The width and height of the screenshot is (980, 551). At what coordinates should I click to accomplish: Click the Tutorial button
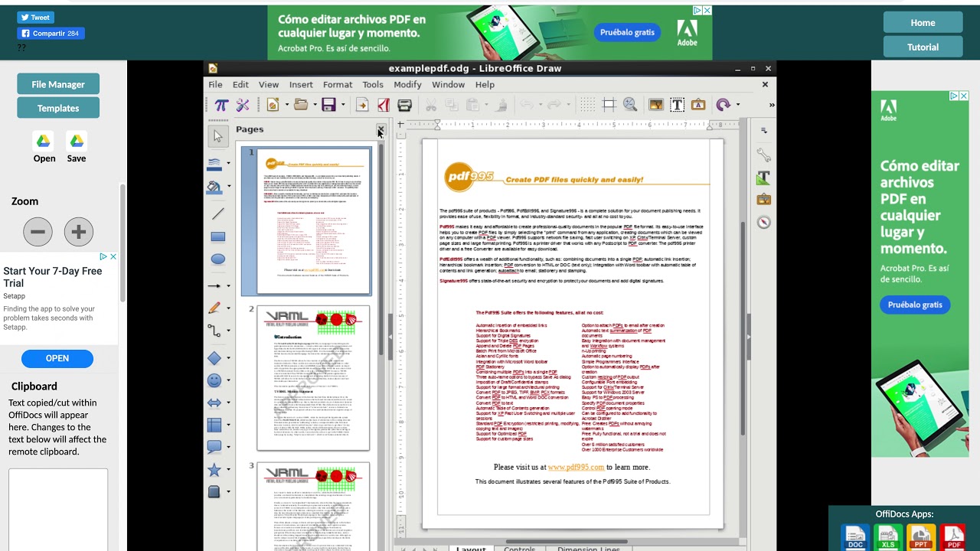(923, 47)
